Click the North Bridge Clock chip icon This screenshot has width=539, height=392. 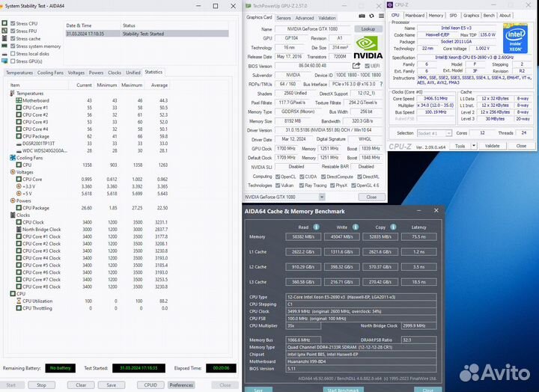coord(19,229)
